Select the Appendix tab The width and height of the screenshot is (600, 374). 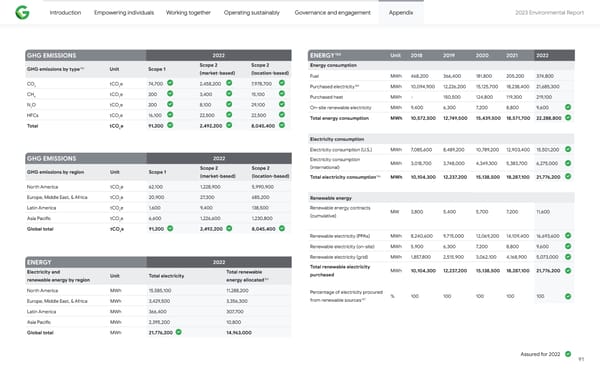point(401,13)
